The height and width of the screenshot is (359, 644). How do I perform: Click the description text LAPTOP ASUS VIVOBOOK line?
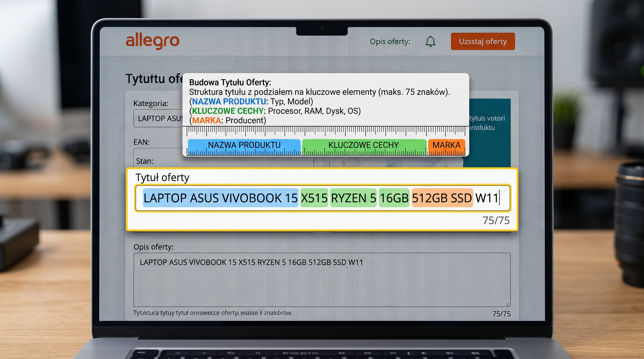[251, 262]
